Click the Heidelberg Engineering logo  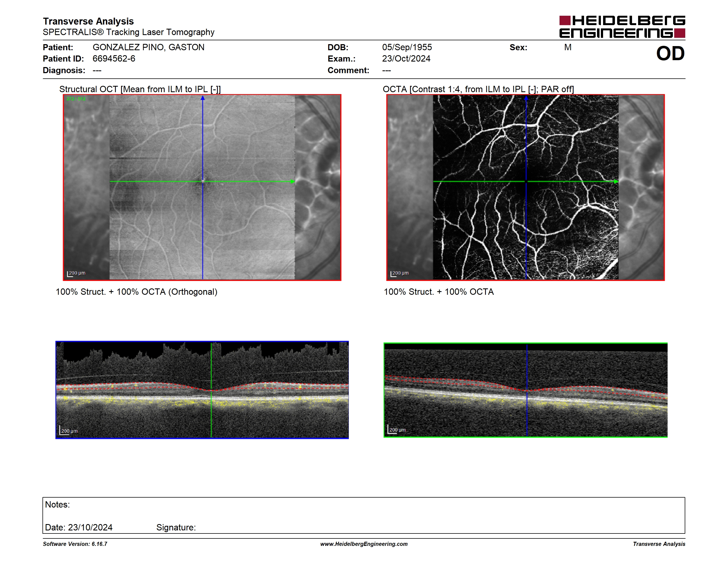(x=622, y=27)
